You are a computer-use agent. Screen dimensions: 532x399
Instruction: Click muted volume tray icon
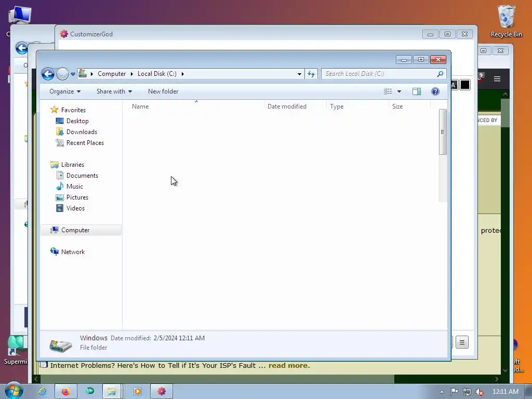tap(479, 392)
